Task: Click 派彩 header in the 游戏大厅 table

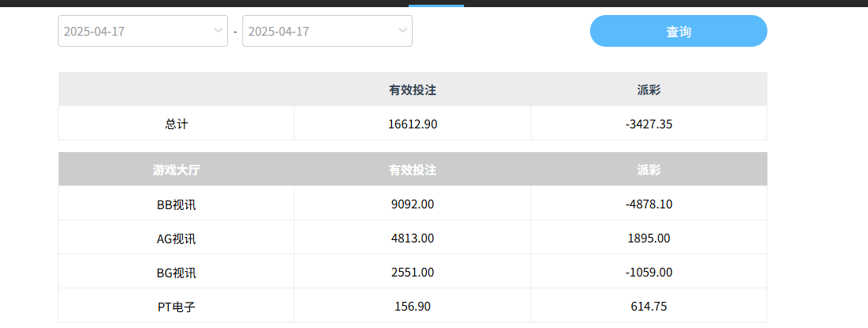Action: point(649,170)
